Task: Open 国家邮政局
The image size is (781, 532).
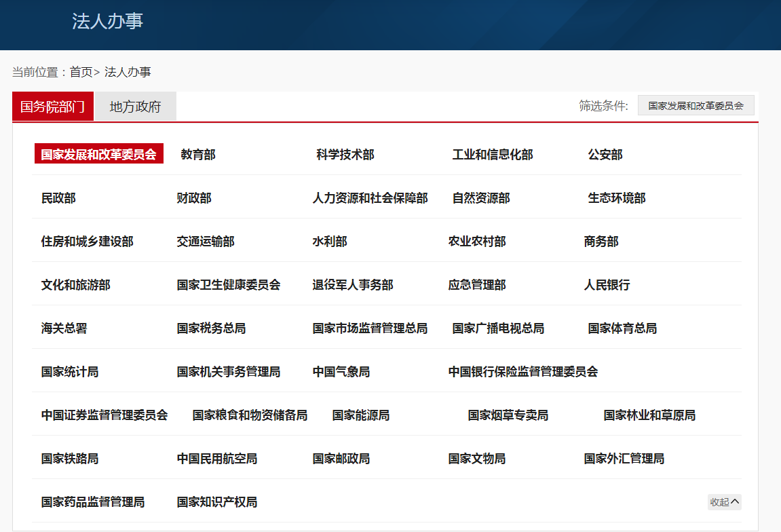Action: click(x=341, y=459)
